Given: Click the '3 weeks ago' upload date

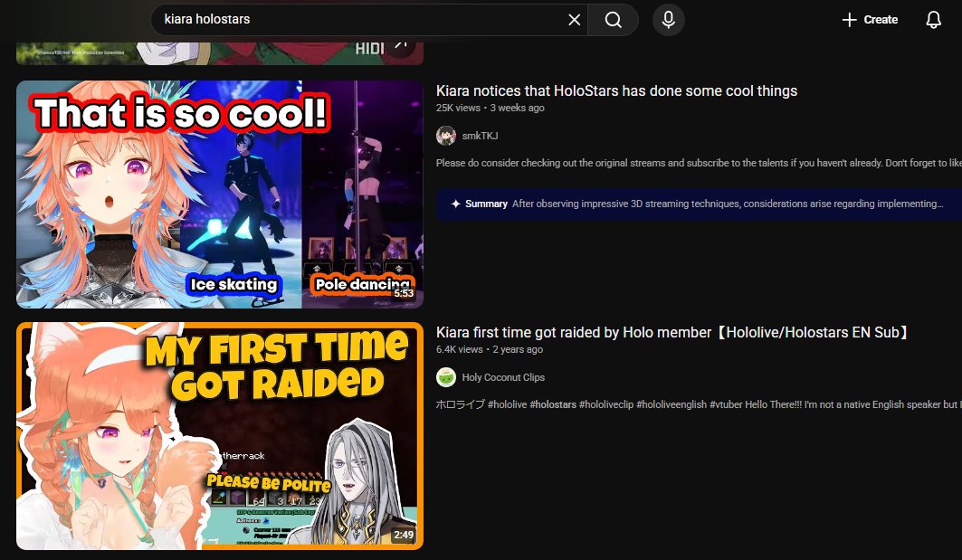Looking at the screenshot, I should 517,108.
